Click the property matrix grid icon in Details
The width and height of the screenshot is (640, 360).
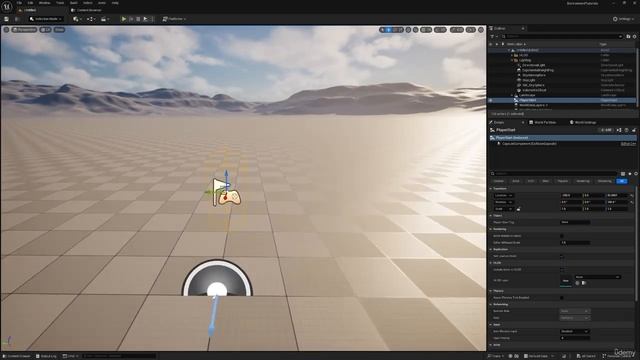(x=623, y=174)
